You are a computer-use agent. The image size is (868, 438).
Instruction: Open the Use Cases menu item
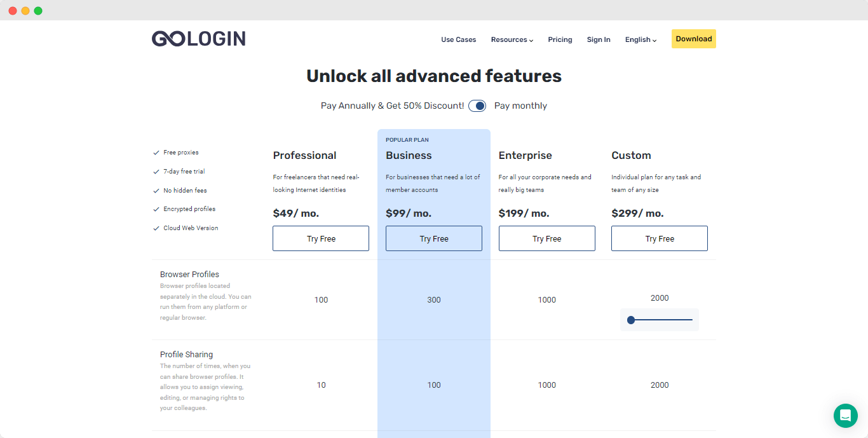pyautogui.click(x=458, y=39)
